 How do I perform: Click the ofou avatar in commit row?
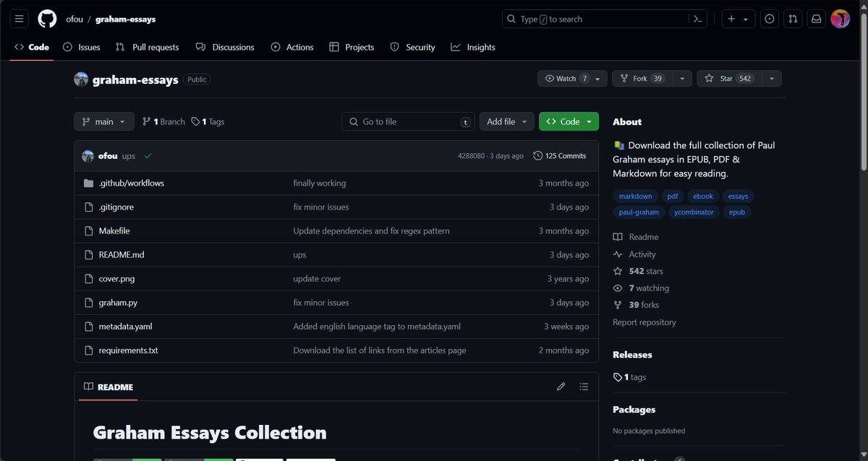point(88,156)
